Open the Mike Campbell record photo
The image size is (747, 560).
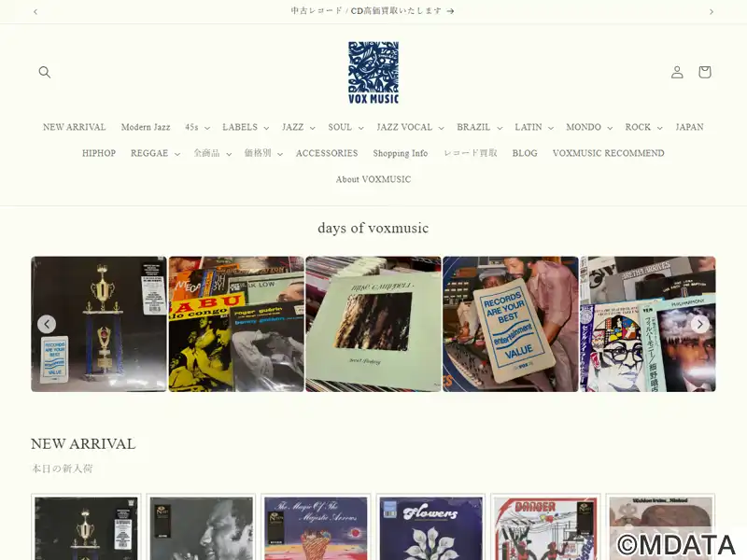coord(373,324)
